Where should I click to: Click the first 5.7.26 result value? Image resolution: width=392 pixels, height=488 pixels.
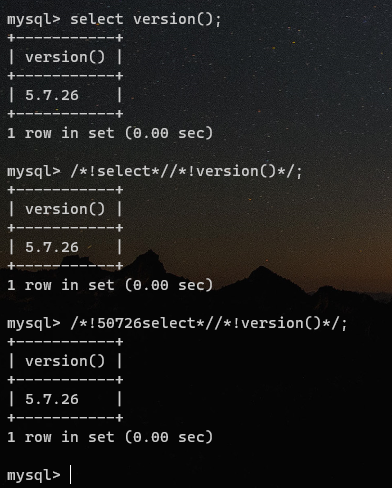tap(52, 95)
